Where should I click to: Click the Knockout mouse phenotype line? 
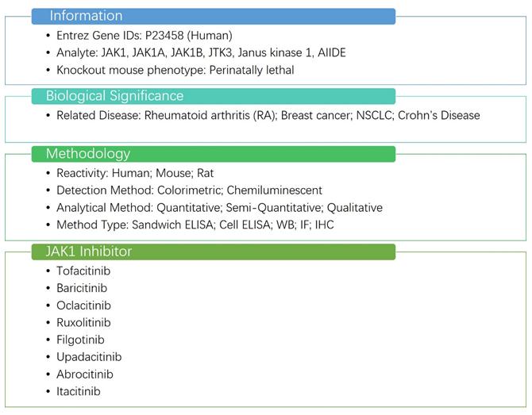(x=175, y=70)
